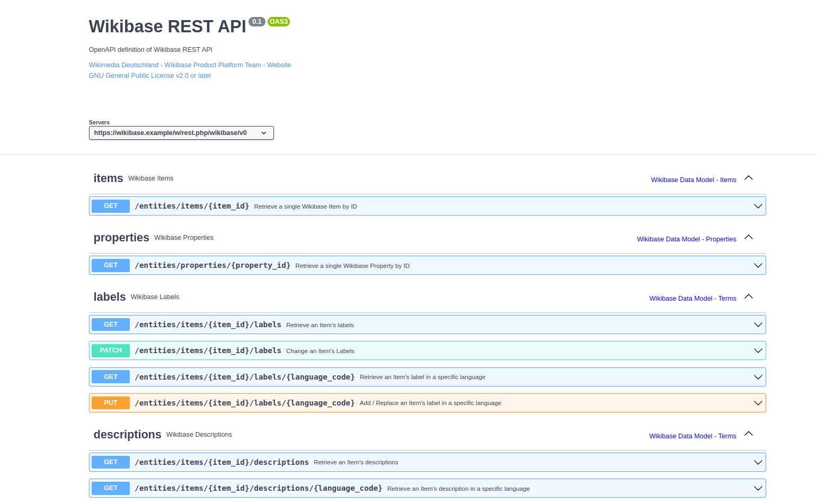Expand GET item by ID row arrow

pos(758,206)
